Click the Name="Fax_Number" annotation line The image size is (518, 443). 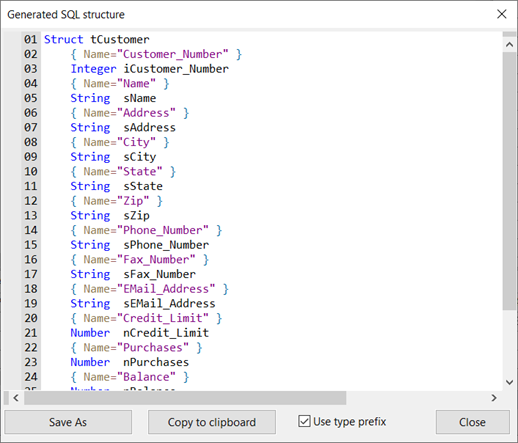coord(139,259)
